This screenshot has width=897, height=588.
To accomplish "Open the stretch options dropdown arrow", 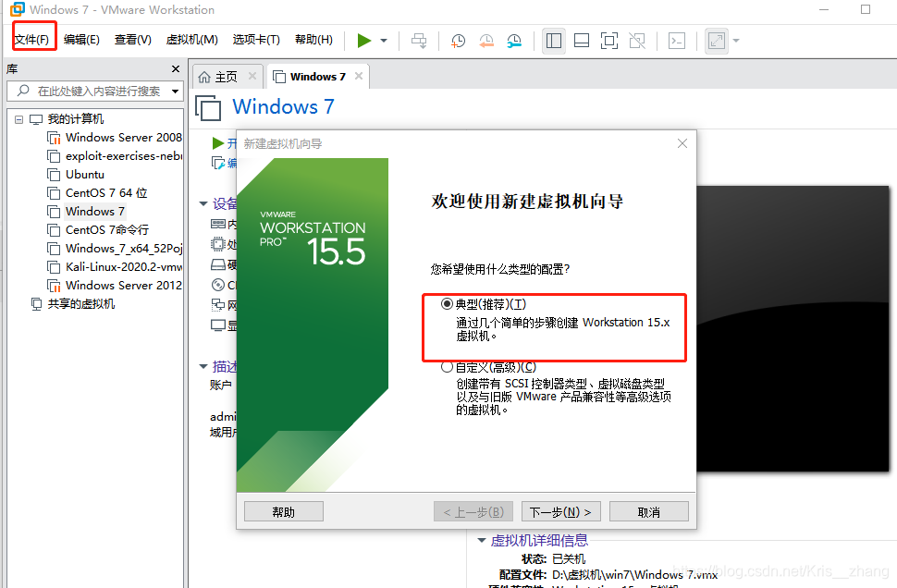I will (736, 41).
